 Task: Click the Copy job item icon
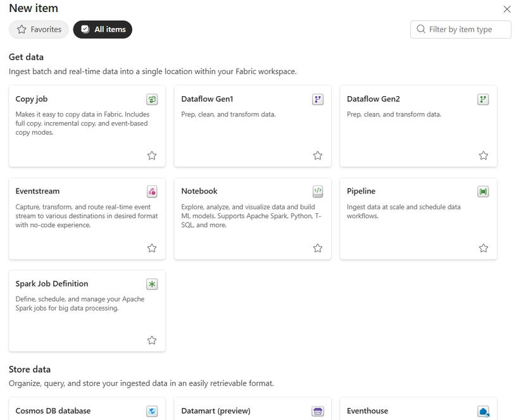tap(152, 99)
